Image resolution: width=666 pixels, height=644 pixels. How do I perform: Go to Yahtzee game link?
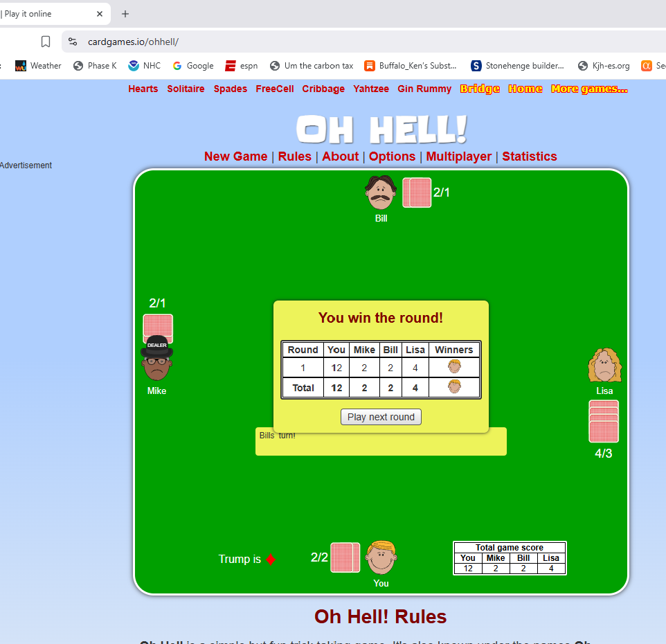[x=371, y=89]
